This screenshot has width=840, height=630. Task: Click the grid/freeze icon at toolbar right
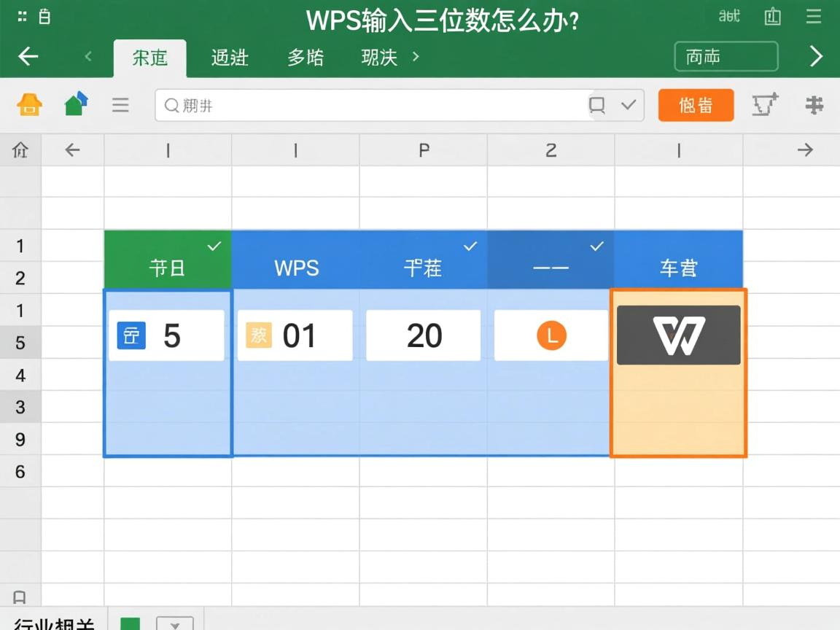click(813, 105)
